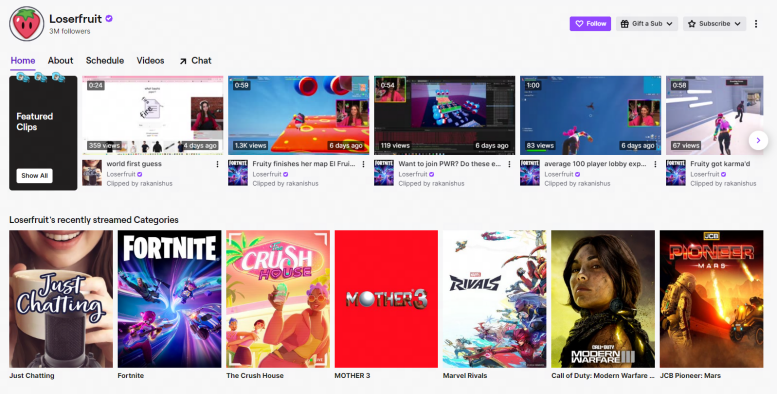The height and width of the screenshot is (394, 777).
Task: Open 'Fruity got karma'd' clip title
Action: 720,164
